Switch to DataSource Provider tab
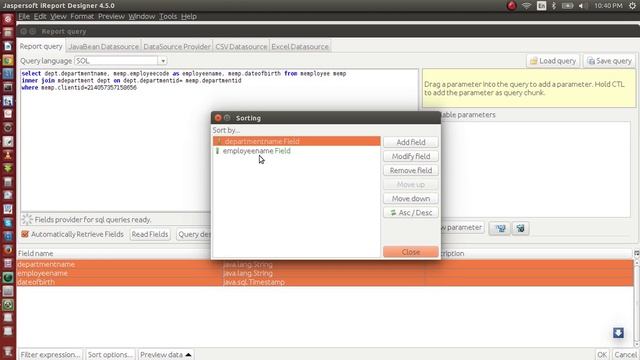Image resolution: width=640 pixels, height=360 pixels. click(x=177, y=47)
